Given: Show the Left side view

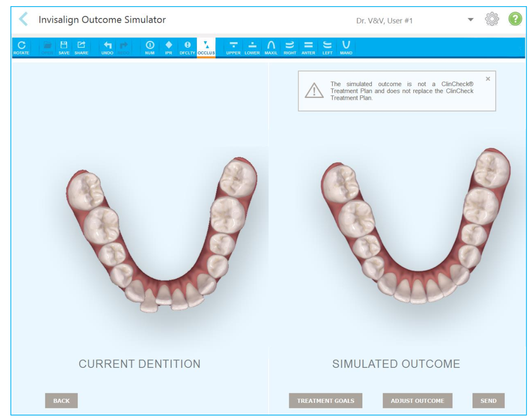Looking at the screenshot, I should pos(327,47).
